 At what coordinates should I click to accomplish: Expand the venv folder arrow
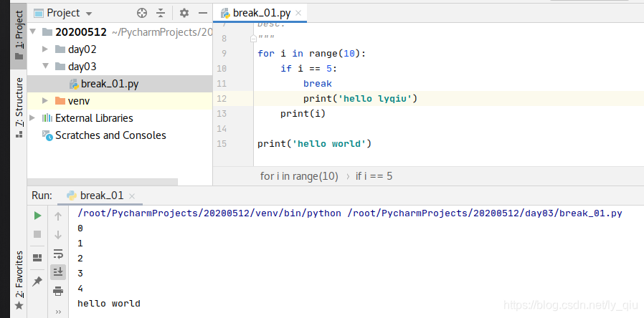pos(46,100)
